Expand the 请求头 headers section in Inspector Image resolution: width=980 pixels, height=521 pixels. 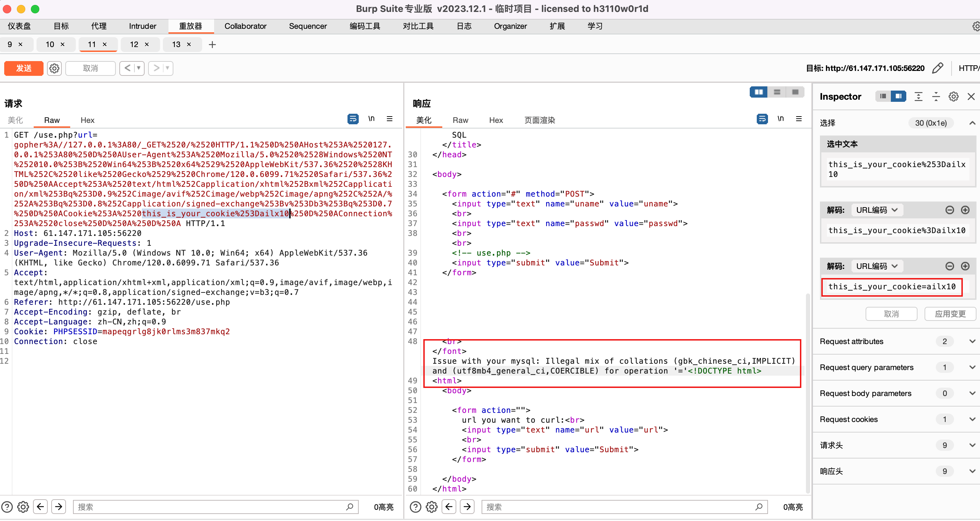tap(972, 445)
